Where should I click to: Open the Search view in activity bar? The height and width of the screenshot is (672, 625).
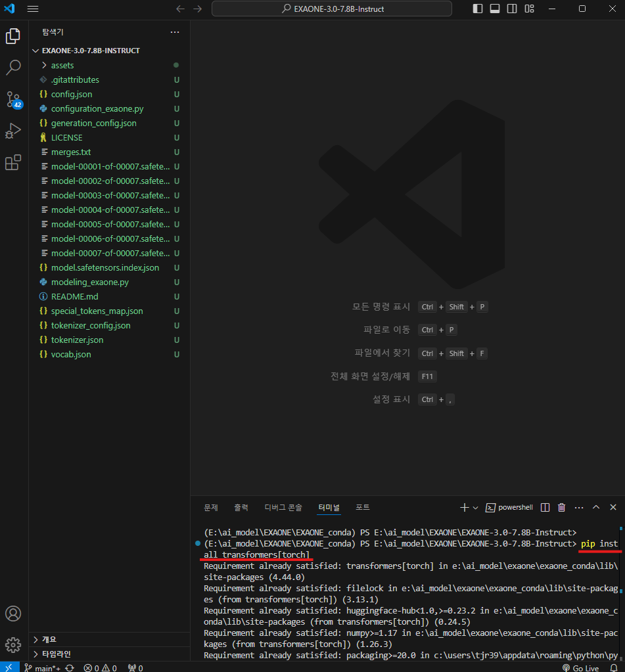pos(13,67)
